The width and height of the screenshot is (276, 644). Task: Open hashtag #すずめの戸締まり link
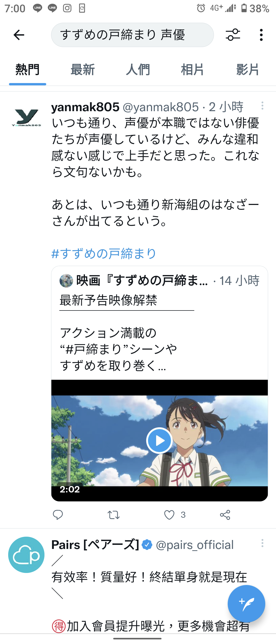104,254
